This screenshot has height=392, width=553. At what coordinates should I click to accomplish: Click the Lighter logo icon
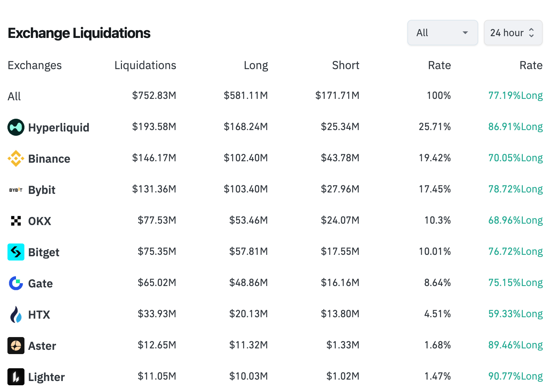click(x=16, y=377)
